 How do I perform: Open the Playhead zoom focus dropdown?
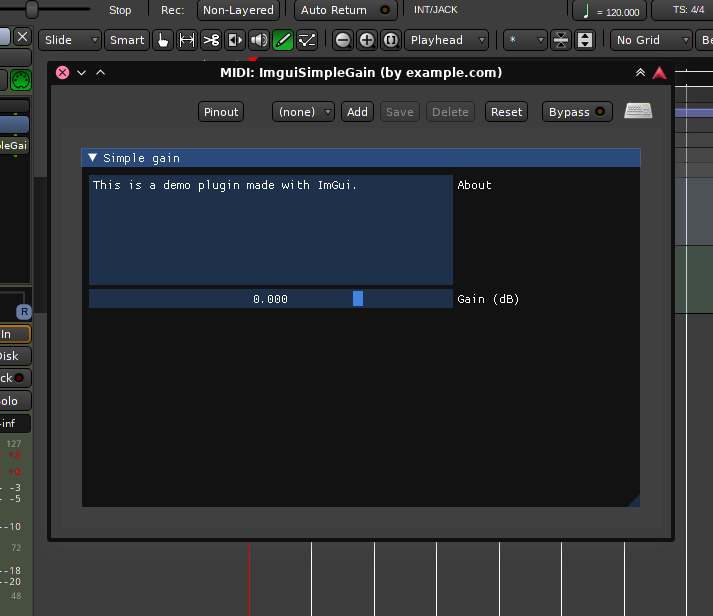(447, 40)
